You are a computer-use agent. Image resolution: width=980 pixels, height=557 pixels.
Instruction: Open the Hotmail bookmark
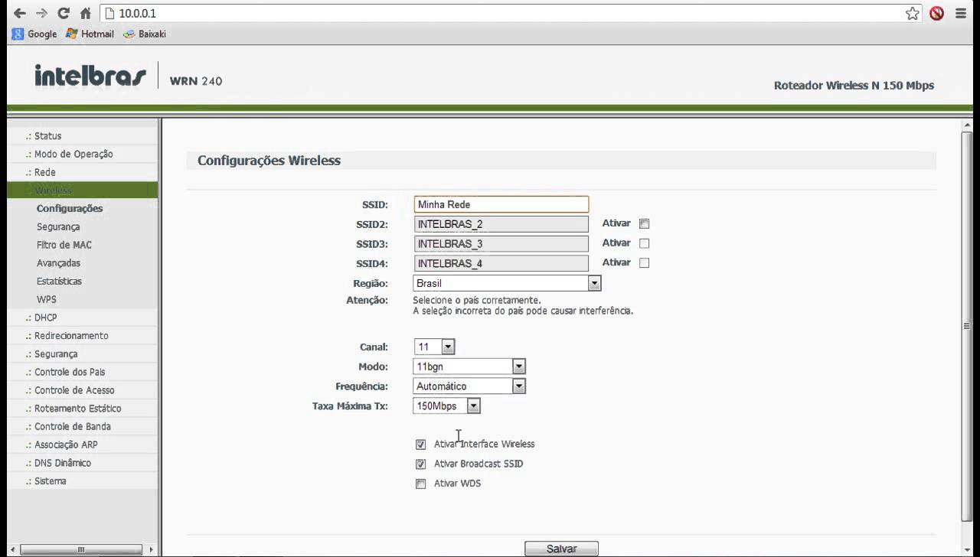click(x=90, y=34)
